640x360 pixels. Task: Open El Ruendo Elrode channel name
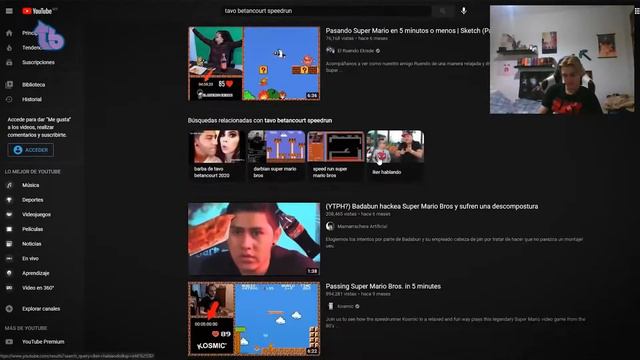[x=356, y=51]
